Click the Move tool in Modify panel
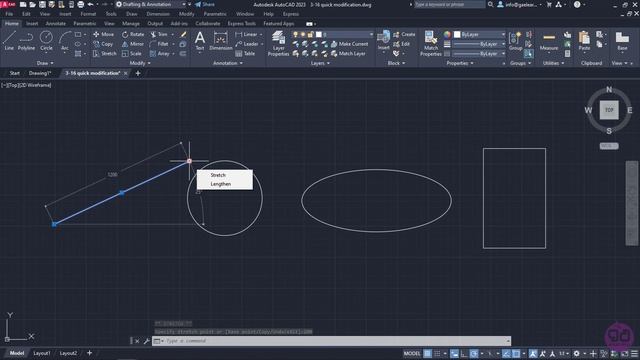 [104, 34]
